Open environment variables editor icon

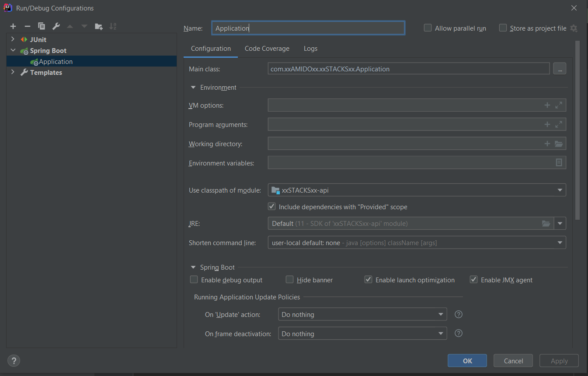pos(559,162)
